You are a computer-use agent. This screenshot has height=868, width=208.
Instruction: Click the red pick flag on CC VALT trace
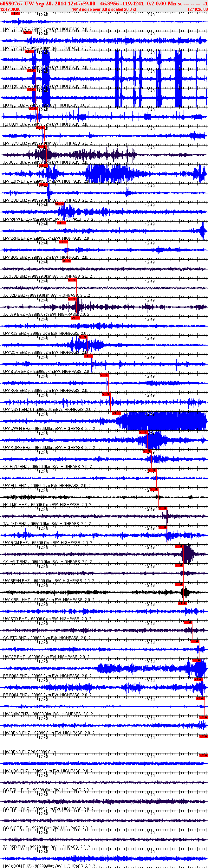179,546
